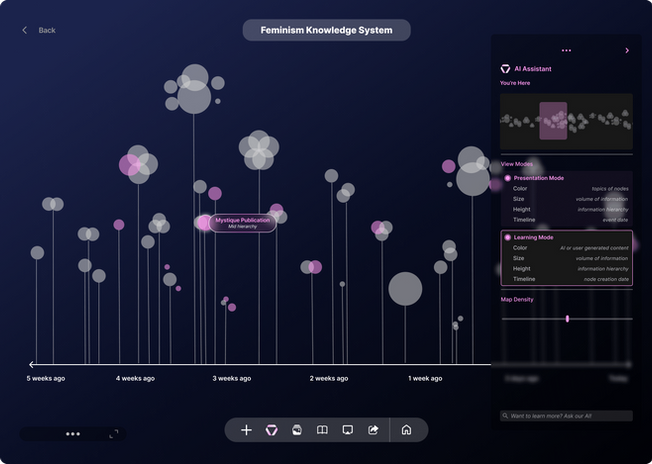The width and height of the screenshot is (652, 464).
Task: Open AI Assistant icon in bottom toolbar
Action: (272, 430)
